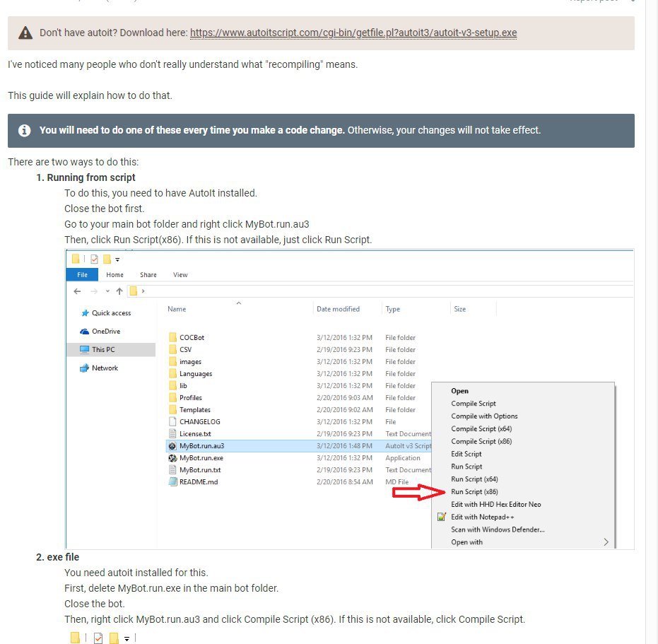This screenshot has width=658, height=644.
Task: Choose Compile Script (x86) menu entry
Action: pos(481,441)
